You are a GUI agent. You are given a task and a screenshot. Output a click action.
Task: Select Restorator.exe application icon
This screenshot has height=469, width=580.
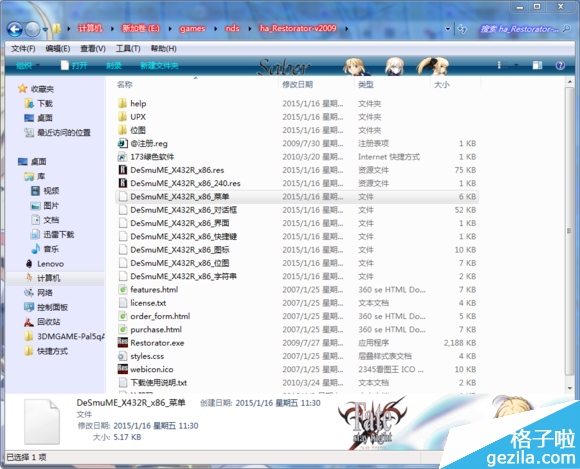(x=122, y=343)
